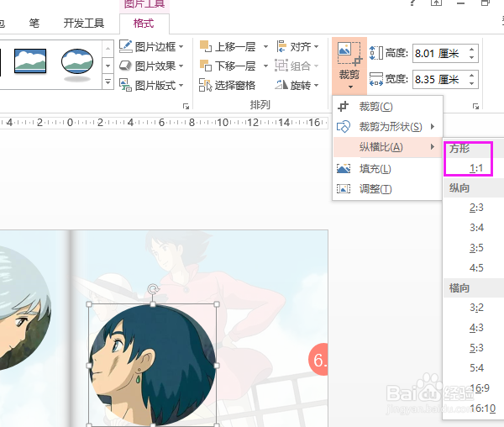Image resolution: width=504 pixels, height=427 pixels.
Task: Click the rotate handle above selected picture
Action: click(153, 289)
